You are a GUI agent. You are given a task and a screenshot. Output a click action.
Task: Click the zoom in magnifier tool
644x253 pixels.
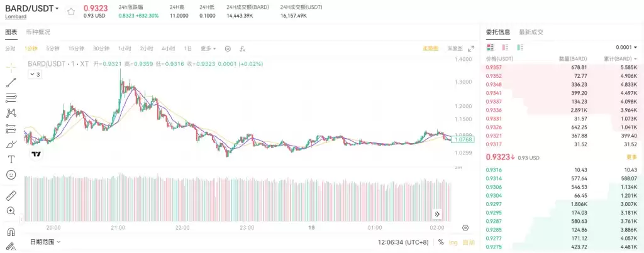(11, 211)
